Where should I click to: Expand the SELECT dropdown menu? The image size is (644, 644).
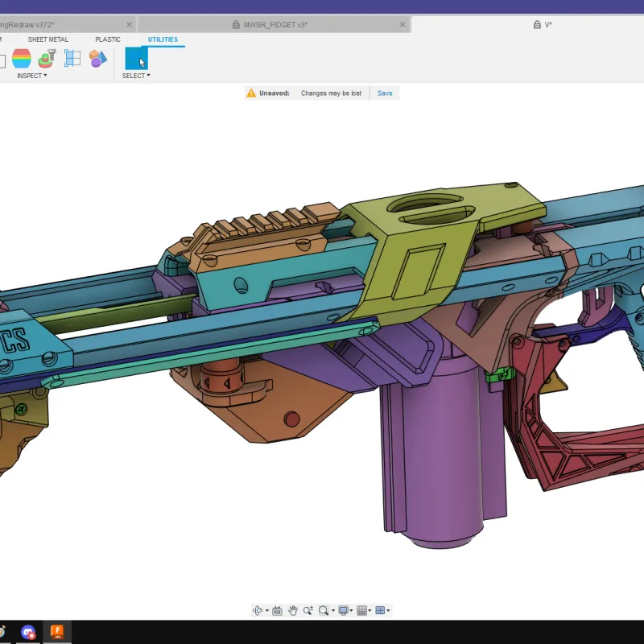click(x=136, y=76)
